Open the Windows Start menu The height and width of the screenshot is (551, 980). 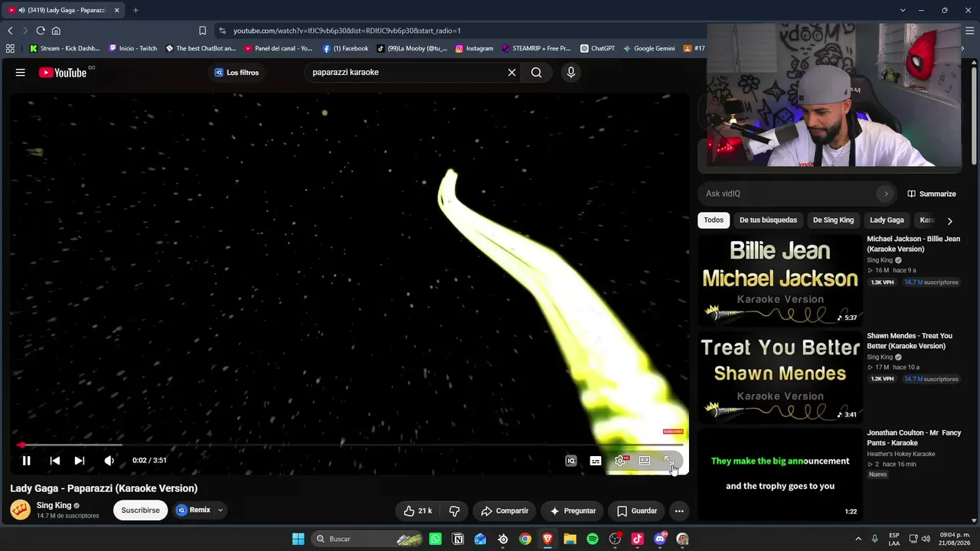click(x=298, y=539)
